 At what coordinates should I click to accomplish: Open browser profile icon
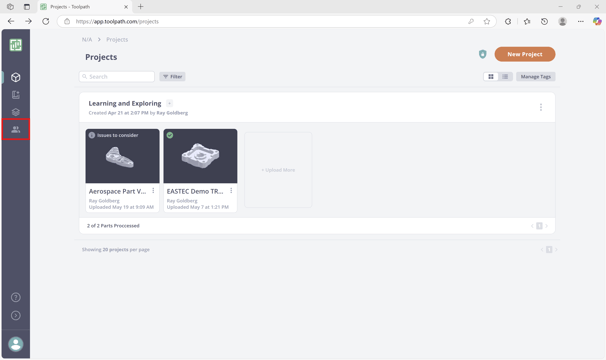(562, 21)
